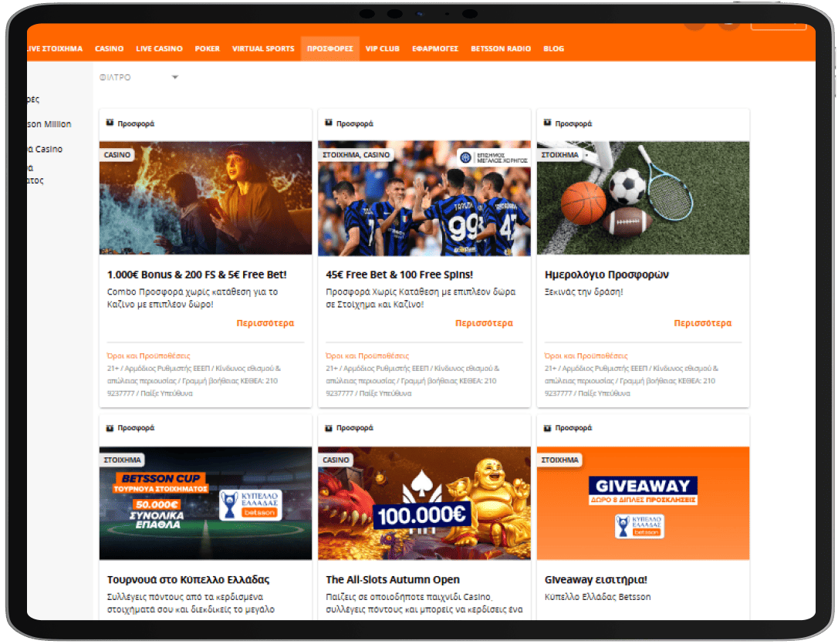Click Περισσότερα on the 45€ Free Bet offer
The width and height of the screenshot is (838, 644).
[x=484, y=323]
